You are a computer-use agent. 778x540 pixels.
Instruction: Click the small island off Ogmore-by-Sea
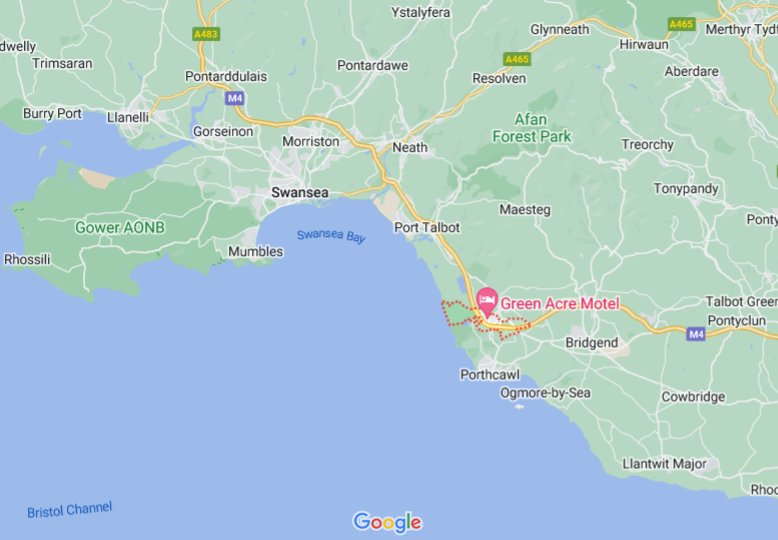[519, 406]
